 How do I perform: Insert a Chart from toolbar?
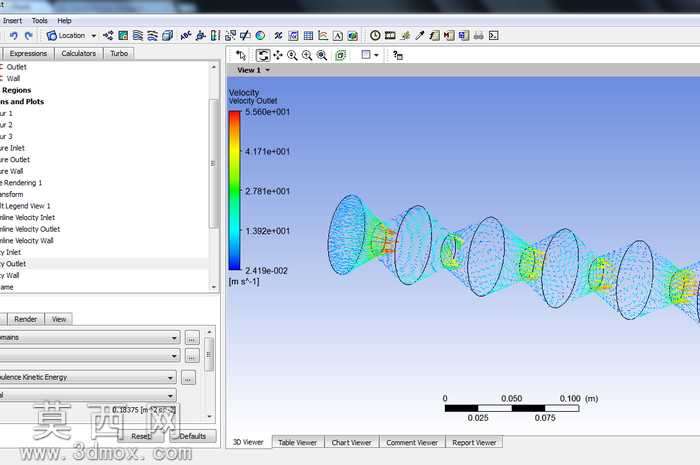[323, 35]
